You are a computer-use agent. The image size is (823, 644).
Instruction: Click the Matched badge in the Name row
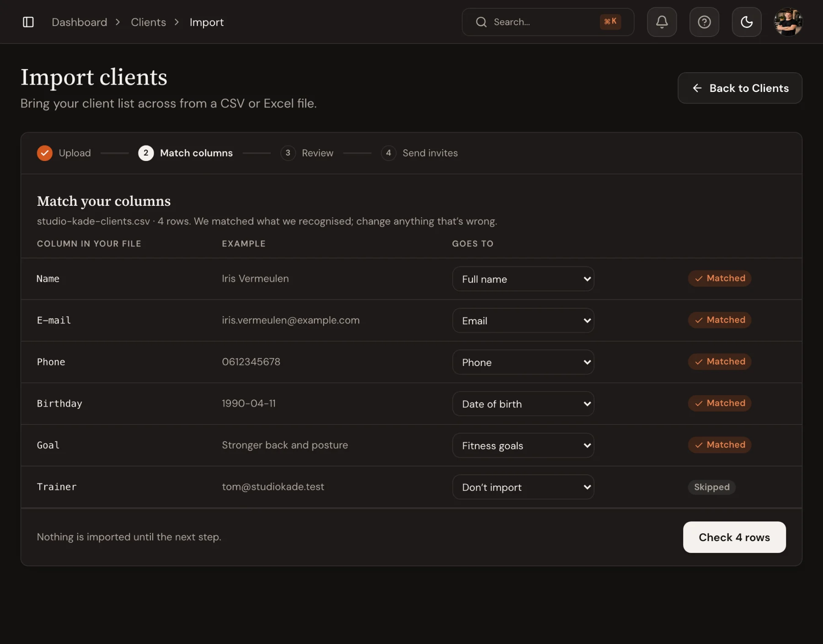coord(720,279)
